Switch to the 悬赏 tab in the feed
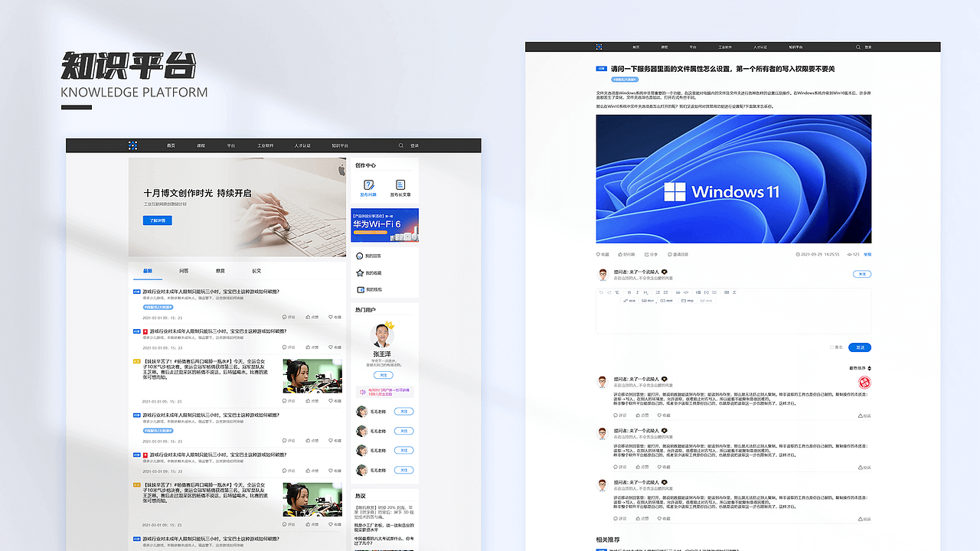This screenshot has width=980, height=551. click(x=220, y=271)
